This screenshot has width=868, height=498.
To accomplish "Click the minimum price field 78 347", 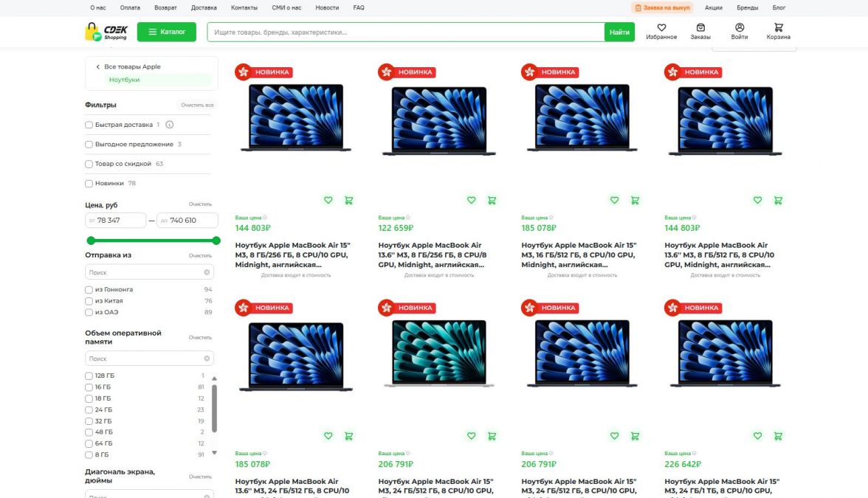I will click(116, 220).
